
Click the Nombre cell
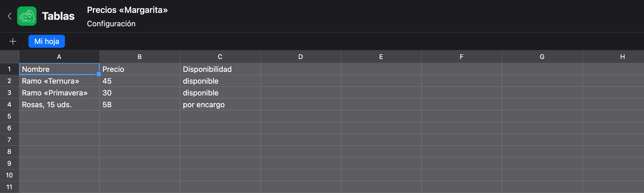pyautogui.click(x=59, y=69)
